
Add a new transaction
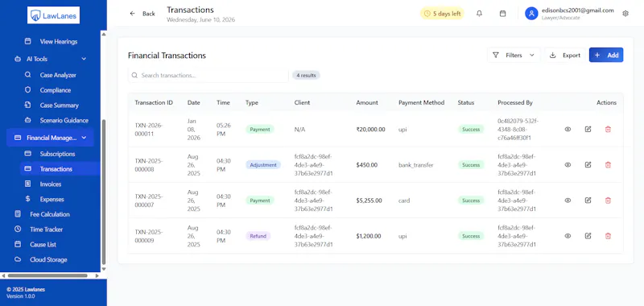click(x=606, y=55)
